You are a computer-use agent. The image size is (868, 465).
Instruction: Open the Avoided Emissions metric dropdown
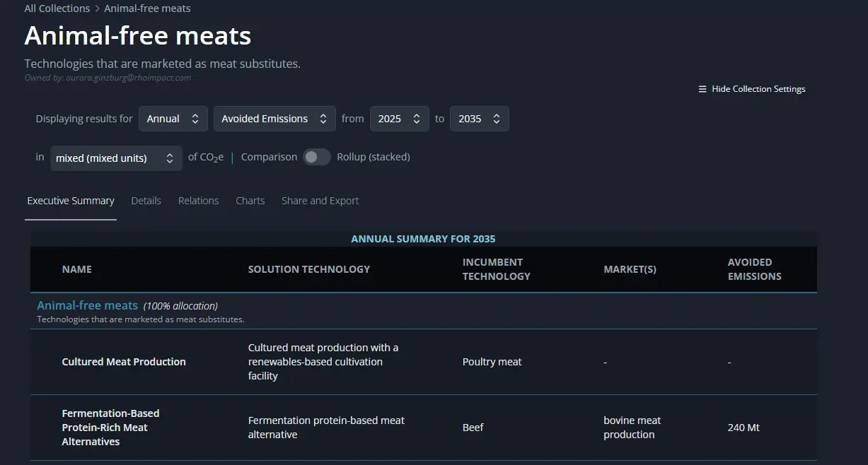coord(274,119)
